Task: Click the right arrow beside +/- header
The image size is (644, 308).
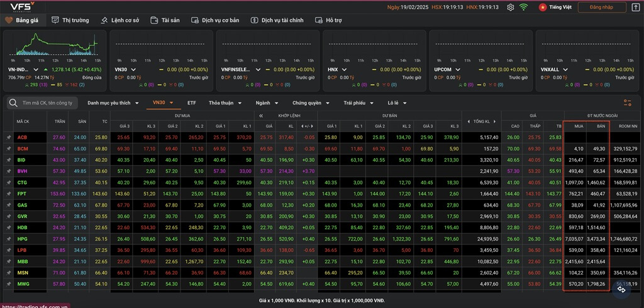Action: tap(312, 126)
